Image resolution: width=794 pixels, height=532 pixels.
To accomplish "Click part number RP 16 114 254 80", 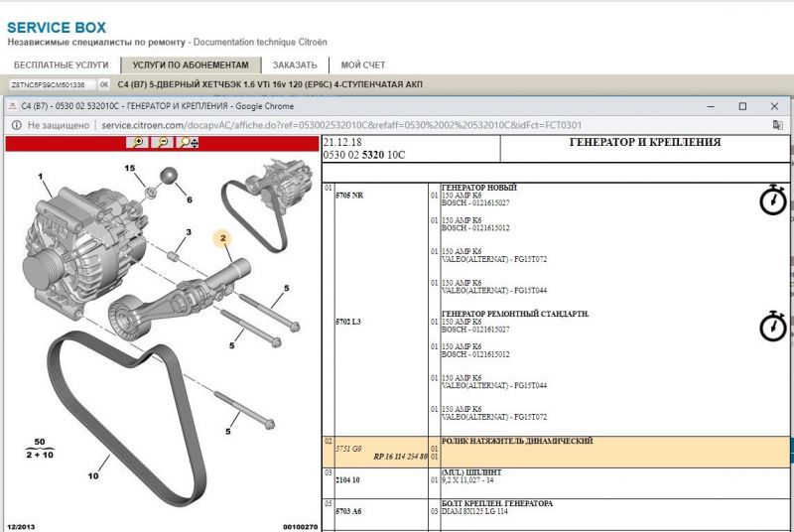I will pyautogui.click(x=400, y=456).
